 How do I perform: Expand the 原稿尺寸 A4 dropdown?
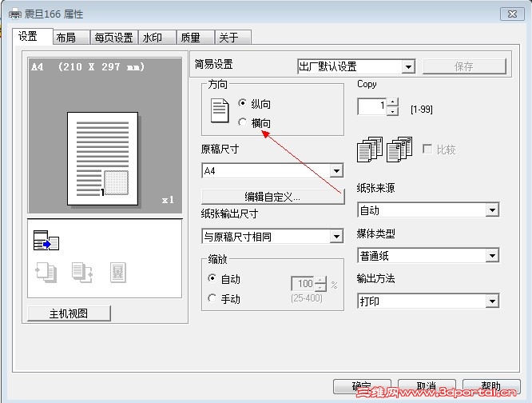tap(272, 170)
